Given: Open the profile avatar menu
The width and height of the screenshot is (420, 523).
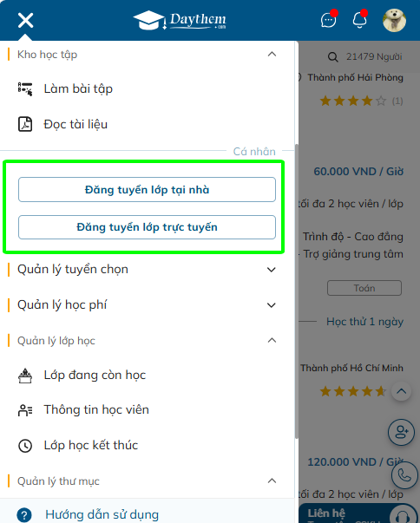Looking at the screenshot, I should tap(394, 20).
